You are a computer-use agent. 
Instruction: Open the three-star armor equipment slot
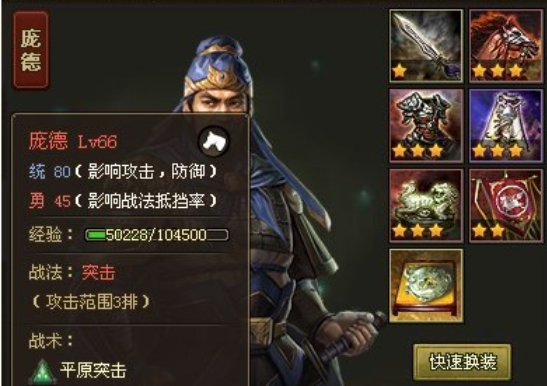click(426, 126)
